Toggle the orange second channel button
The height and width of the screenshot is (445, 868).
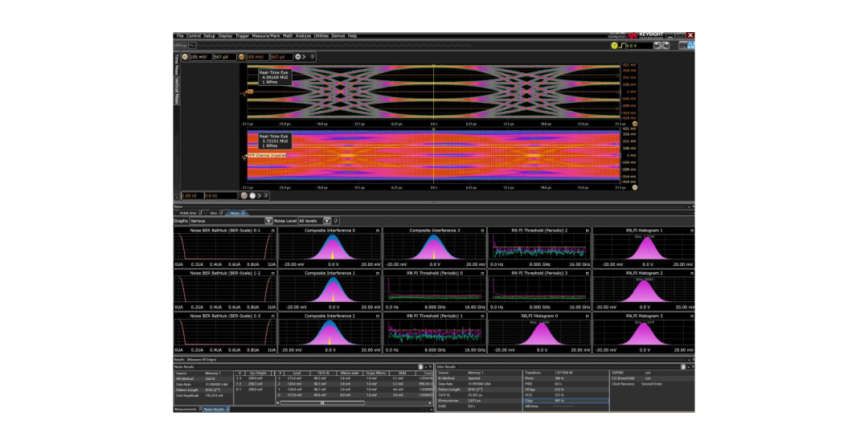click(x=241, y=57)
